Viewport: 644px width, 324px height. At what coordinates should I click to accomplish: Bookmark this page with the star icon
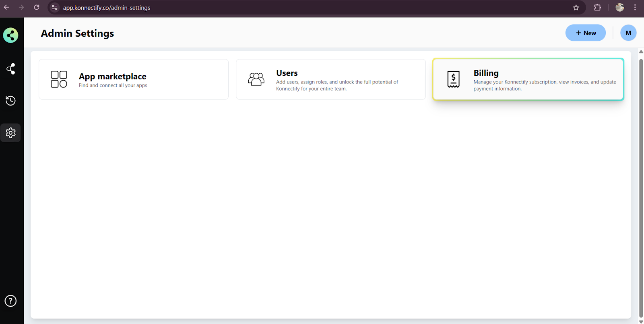(x=576, y=7)
